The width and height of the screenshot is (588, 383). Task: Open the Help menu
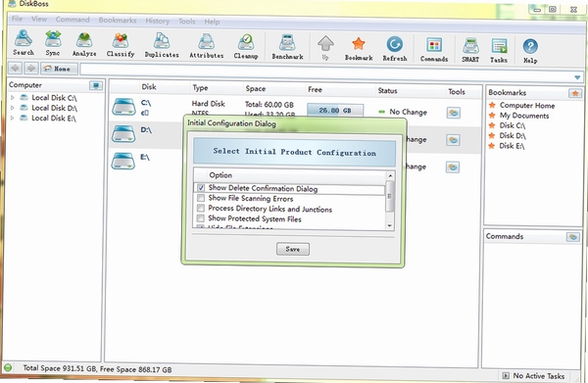coord(212,22)
